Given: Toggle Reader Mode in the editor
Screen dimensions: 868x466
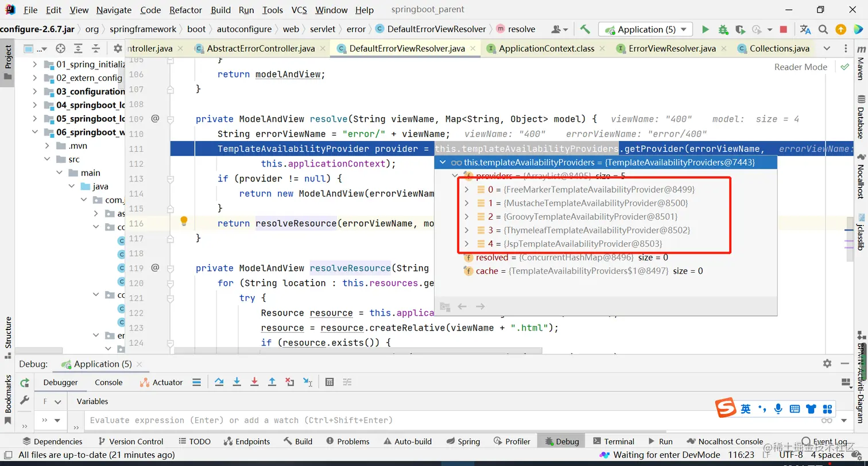Looking at the screenshot, I should click(800, 67).
